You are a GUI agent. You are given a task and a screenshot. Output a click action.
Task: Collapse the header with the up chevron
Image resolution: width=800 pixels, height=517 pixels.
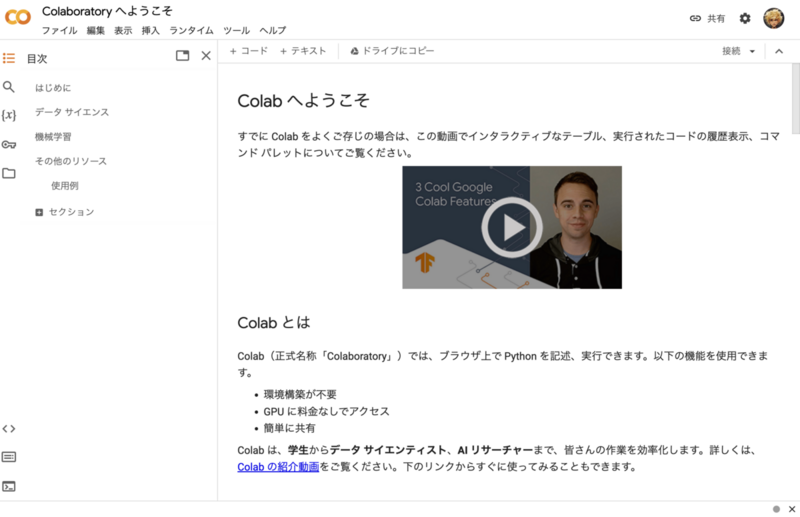coord(779,51)
